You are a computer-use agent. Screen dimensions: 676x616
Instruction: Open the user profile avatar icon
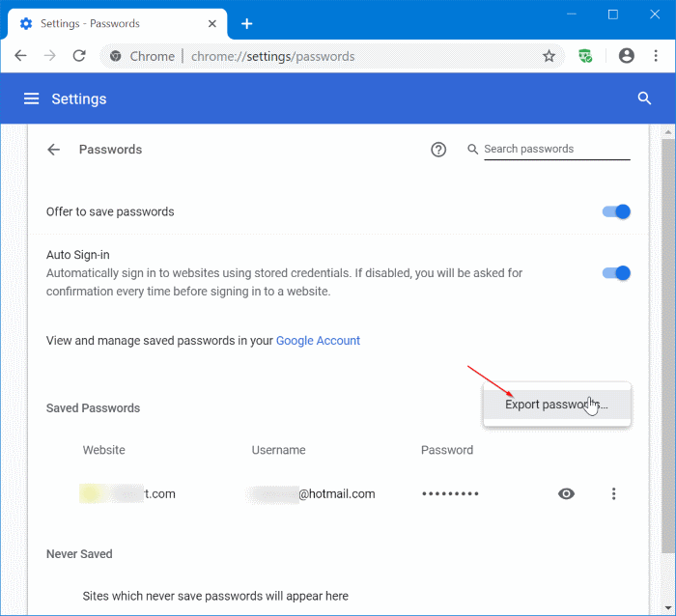[626, 56]
